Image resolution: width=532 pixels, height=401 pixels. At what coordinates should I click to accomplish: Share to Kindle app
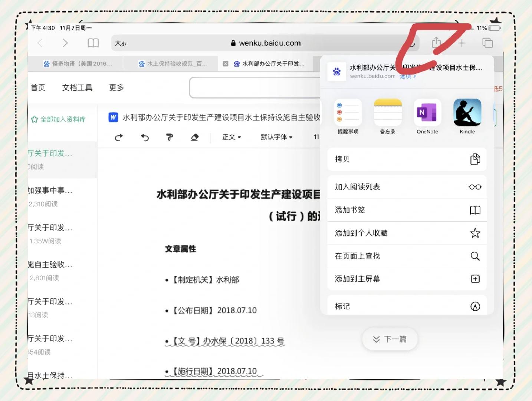tap(467, 116)
